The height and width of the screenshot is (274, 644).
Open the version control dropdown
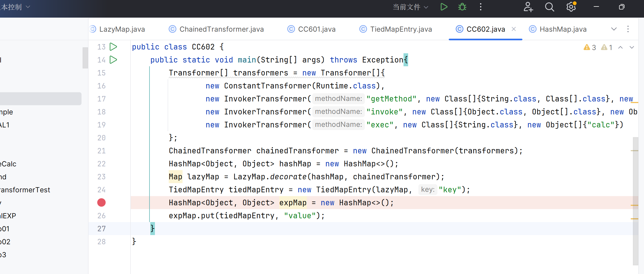(15, 7)
